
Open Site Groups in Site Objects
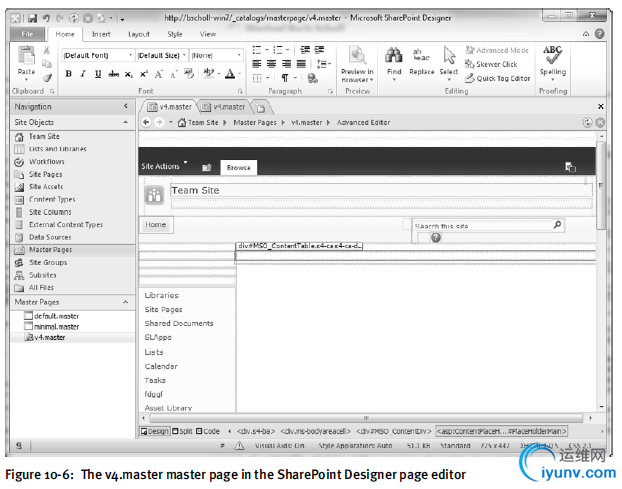coord(48,263)
